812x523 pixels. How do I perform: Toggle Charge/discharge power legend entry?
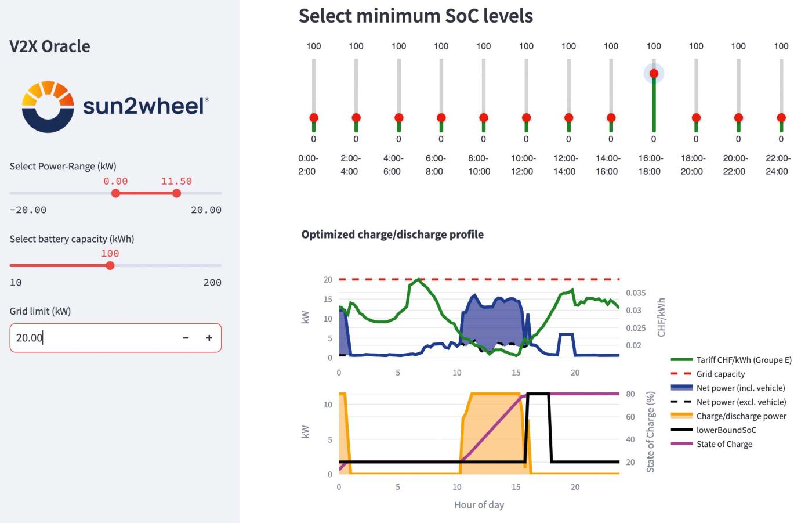coord(741,416)
